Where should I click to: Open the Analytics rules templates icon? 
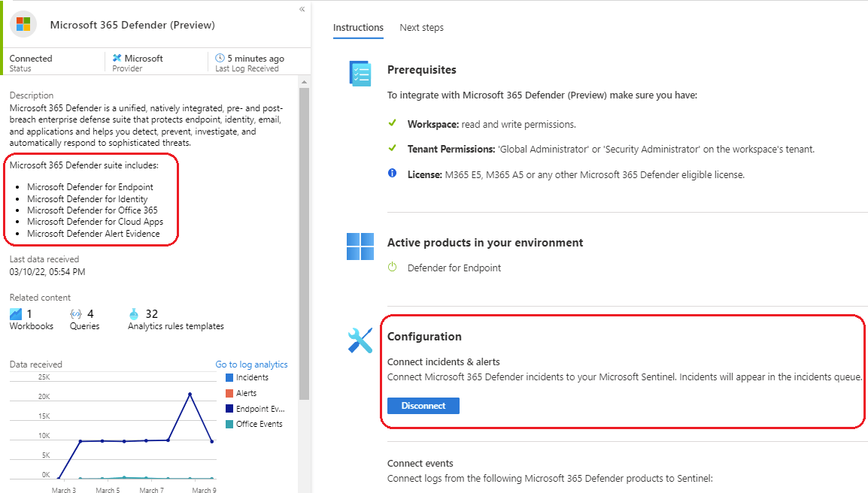(134, 313)
